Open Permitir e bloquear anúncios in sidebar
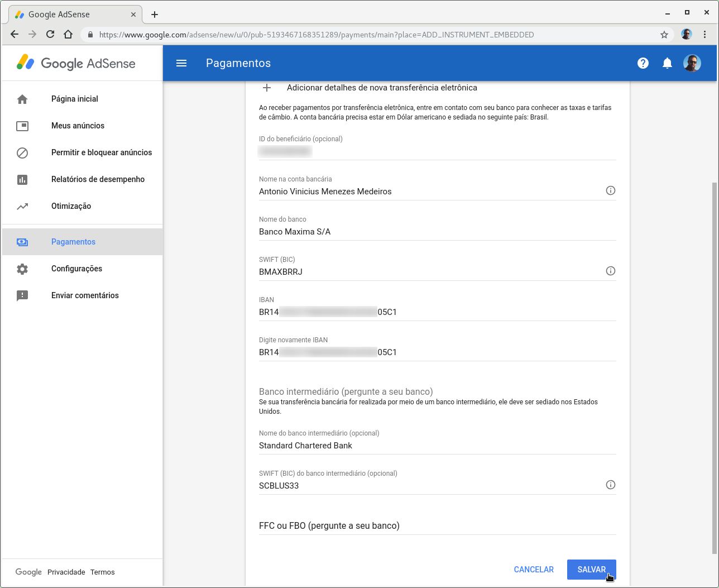 pos(83,152)
